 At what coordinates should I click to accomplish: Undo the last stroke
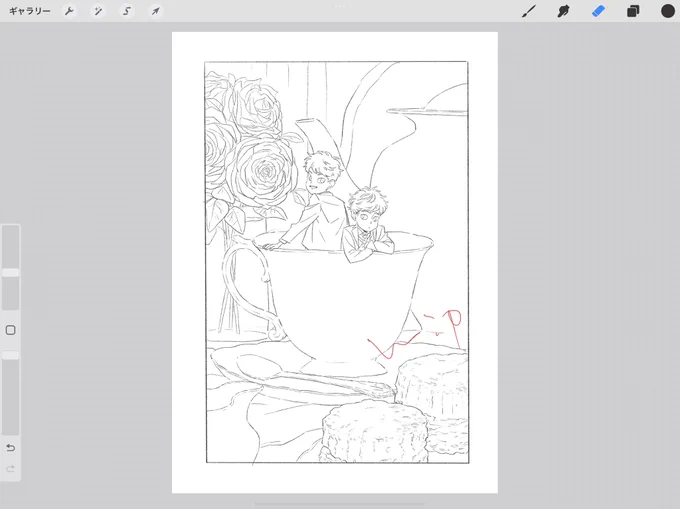coord(10,448)
